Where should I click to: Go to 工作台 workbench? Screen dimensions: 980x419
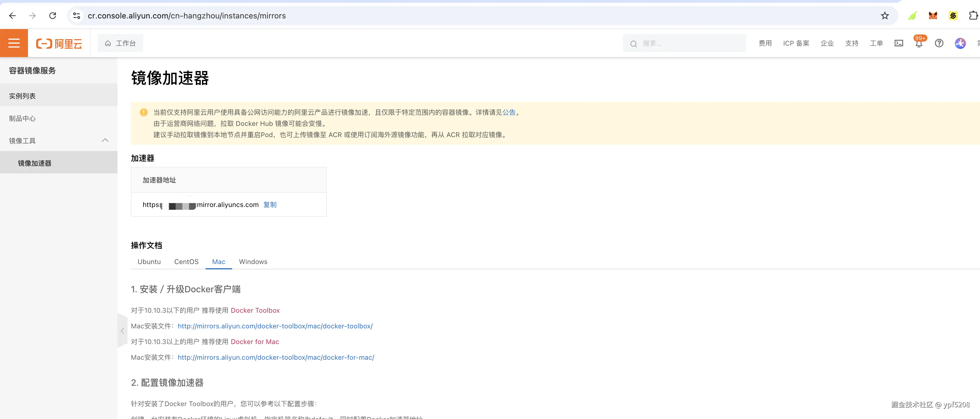pyautogui.click(x=120, y=43)
